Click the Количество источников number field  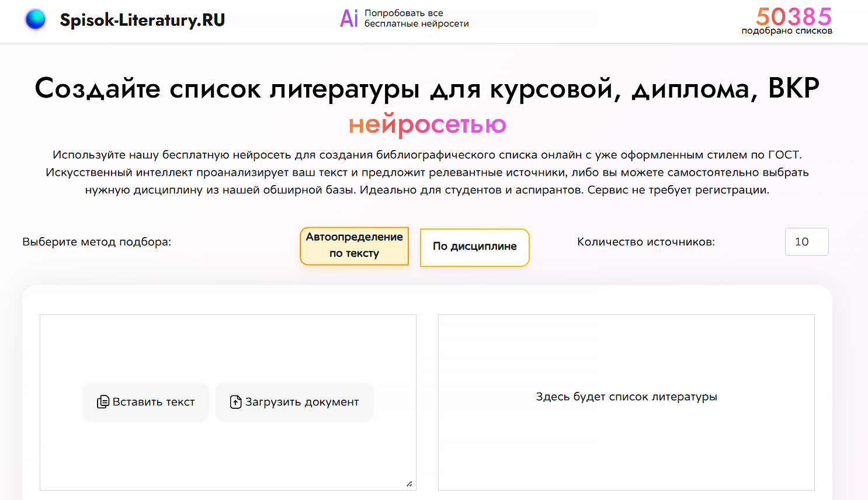[807, 241]
